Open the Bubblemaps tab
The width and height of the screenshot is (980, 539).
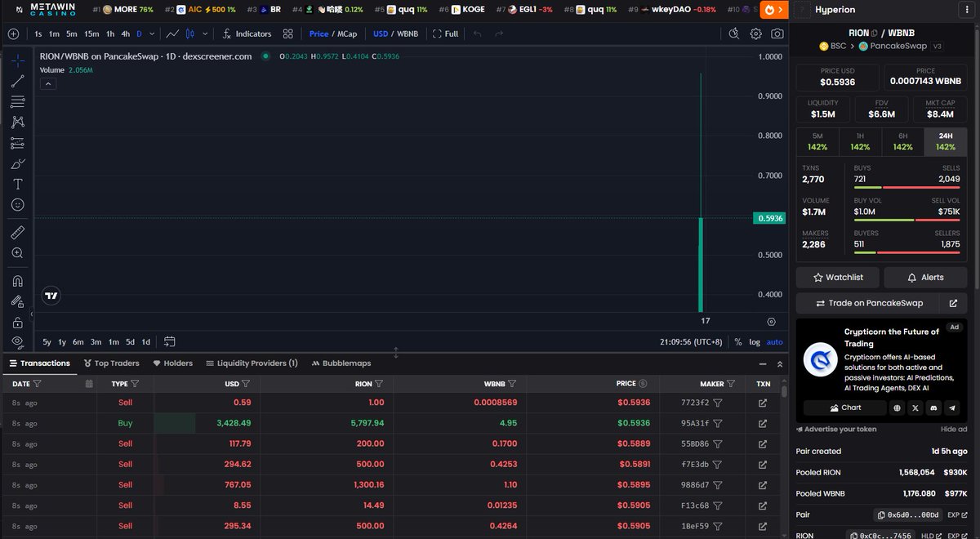[x=341, y=363]
